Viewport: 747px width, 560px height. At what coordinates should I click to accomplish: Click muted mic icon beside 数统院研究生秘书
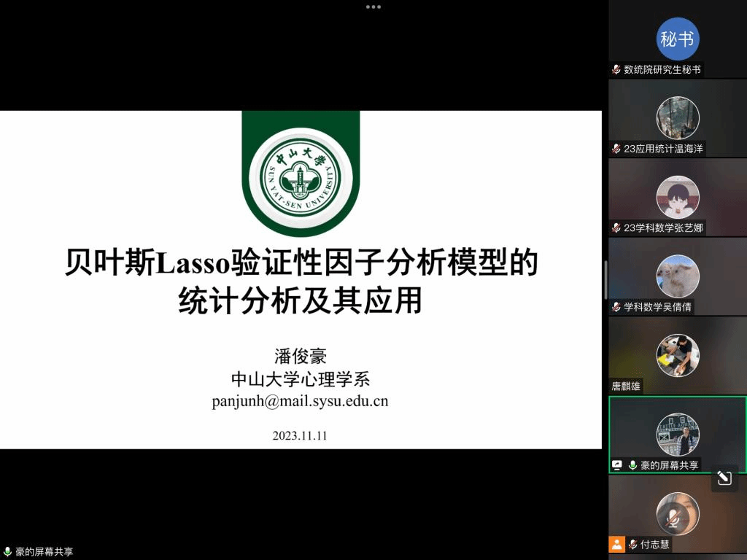point(616,70)
